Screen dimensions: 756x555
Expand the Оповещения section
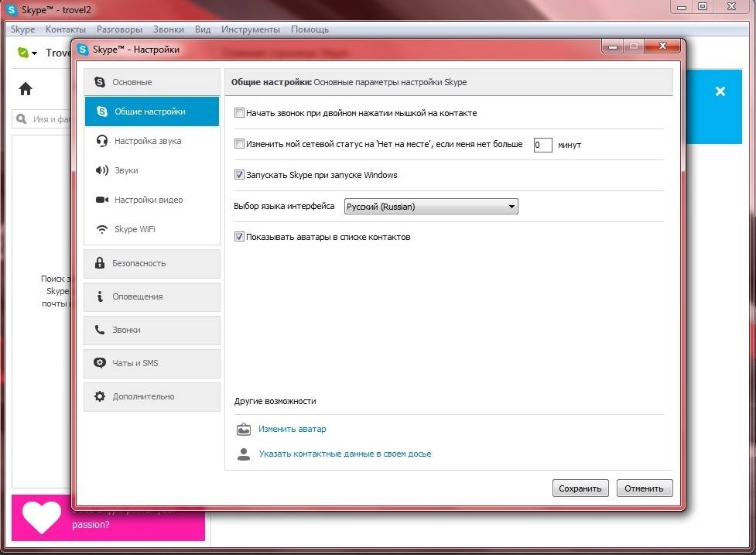(152, 296)
